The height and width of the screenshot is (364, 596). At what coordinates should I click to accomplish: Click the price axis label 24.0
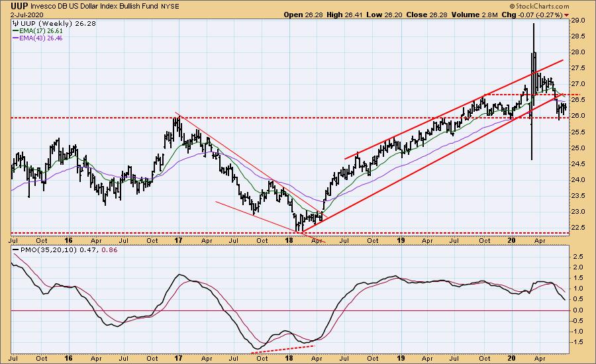click(x=577, y=180)
